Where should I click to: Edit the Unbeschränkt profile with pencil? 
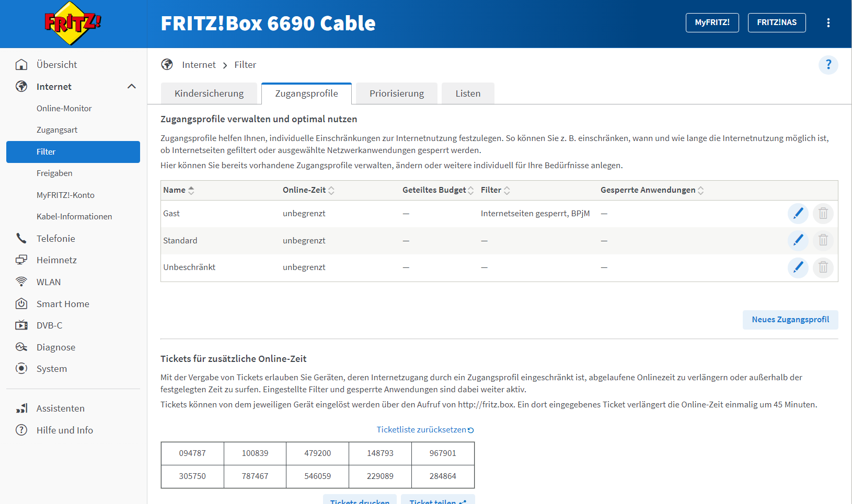tap(798, 267)
